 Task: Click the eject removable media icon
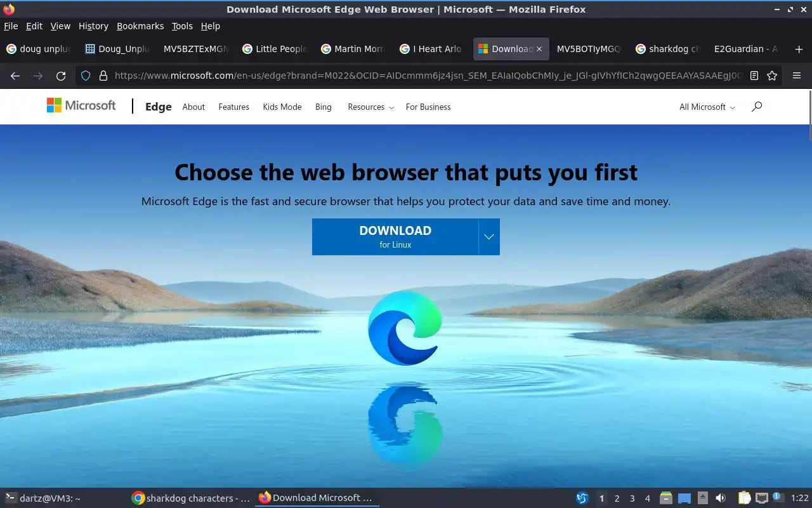[x=702, y=498]
